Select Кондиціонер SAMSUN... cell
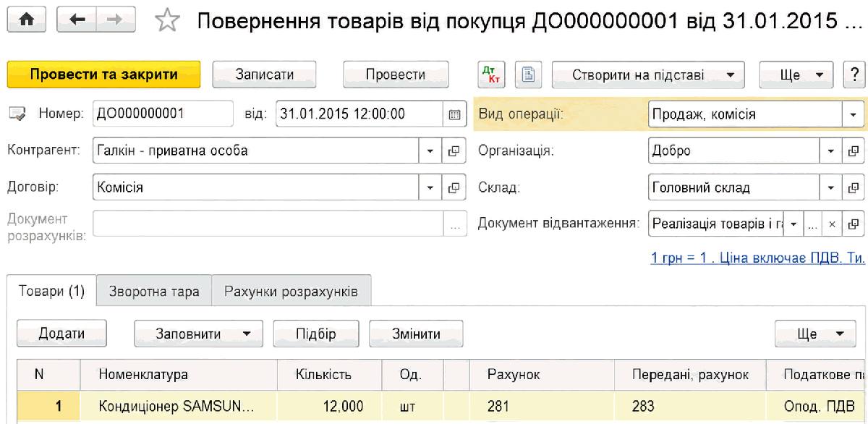 [179, 407]
